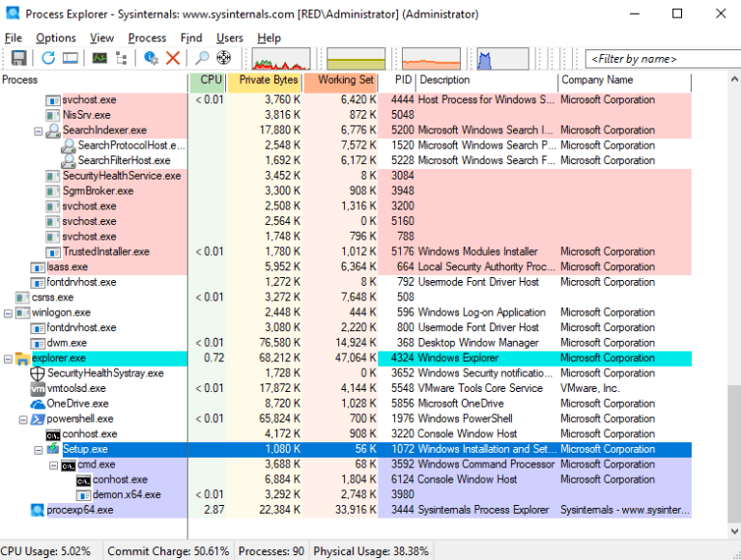Click the Filter by name input field
The image size is (741, 560).
[663, 59]
